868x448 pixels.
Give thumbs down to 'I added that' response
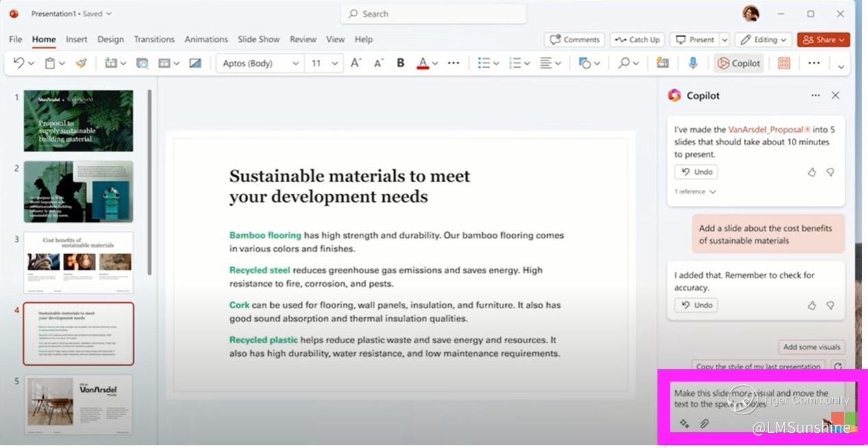pyautogui.click(x=830, y=306)
